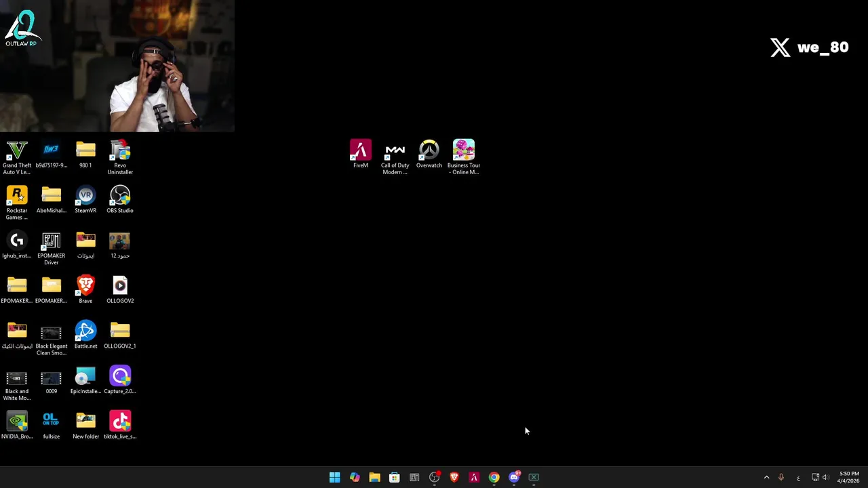Open the Windows Start menu
868x488 pixels.
(x=334, y=477)
